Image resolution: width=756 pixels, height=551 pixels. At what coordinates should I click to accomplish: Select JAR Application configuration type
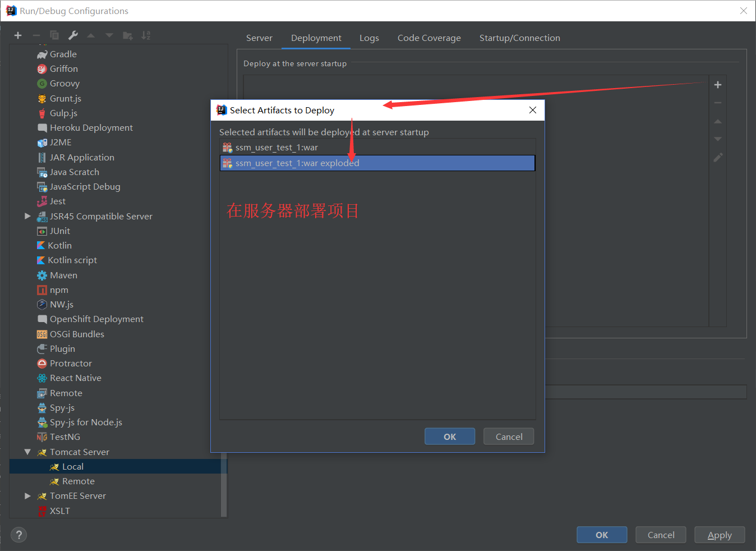(x=76, y=157)
